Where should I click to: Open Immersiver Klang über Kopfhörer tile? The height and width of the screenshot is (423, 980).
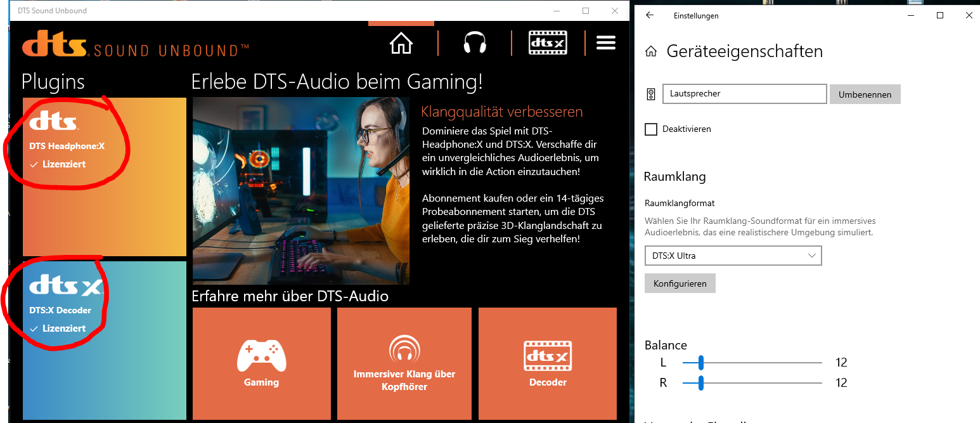(404, 363)
